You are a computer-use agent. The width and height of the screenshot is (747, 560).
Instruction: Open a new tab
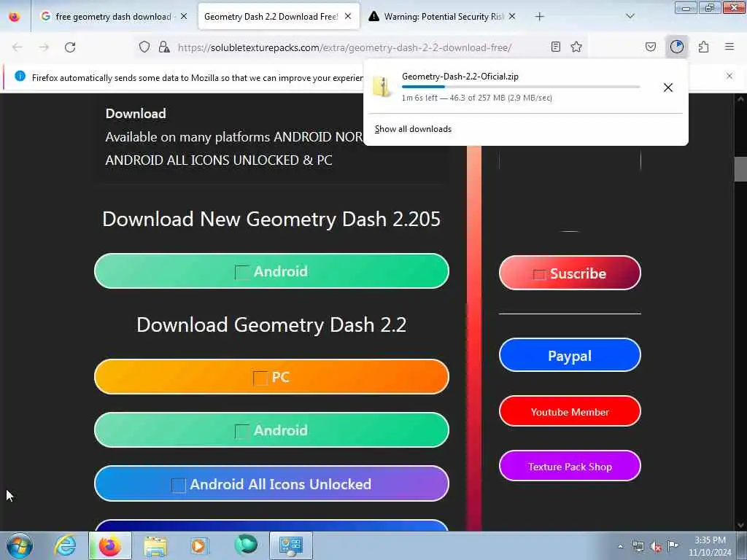click(539, 17)
